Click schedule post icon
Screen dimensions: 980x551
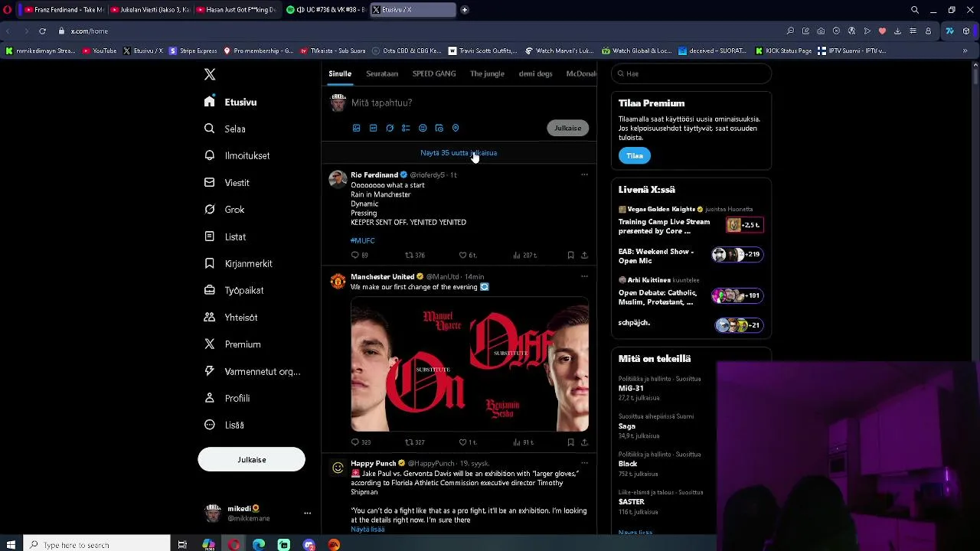point(439,128)
